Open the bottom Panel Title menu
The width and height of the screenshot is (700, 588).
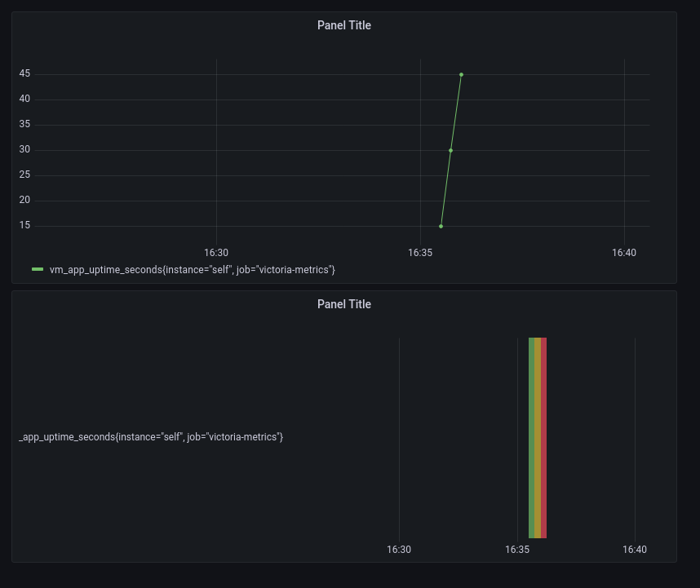point(343,304)
